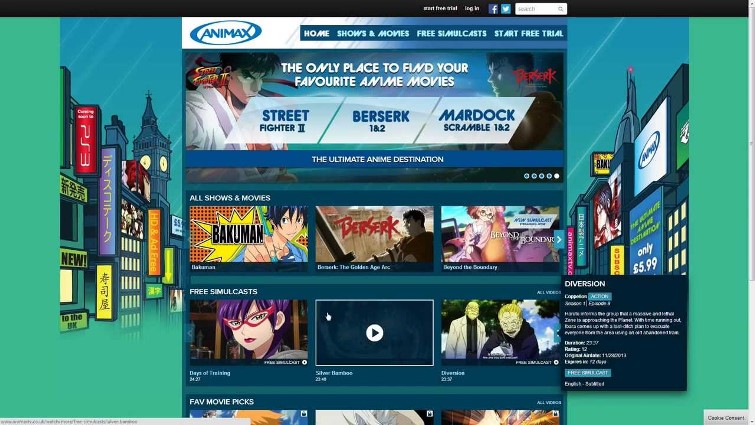Focus the search input field
755x425 pixels.
point(535,9)
